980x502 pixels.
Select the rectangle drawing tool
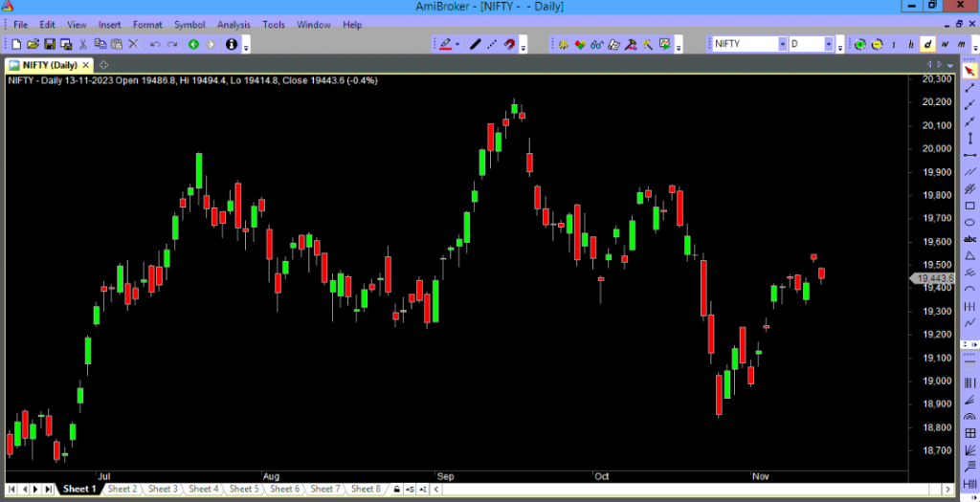[970, 206]
